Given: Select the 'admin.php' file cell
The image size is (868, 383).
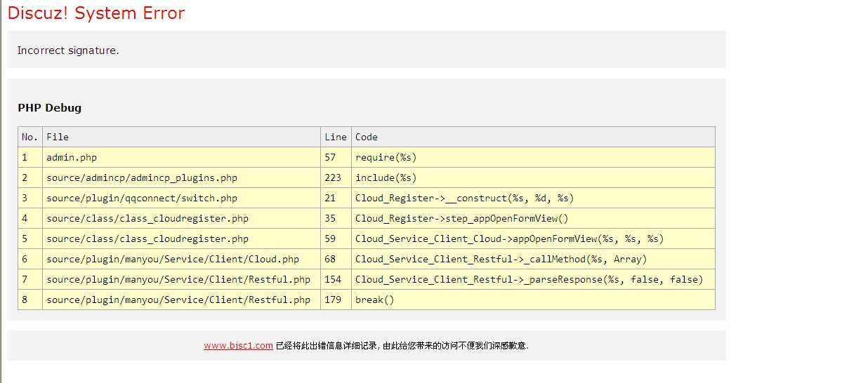Looking at the screenshot, I should 181,157.
